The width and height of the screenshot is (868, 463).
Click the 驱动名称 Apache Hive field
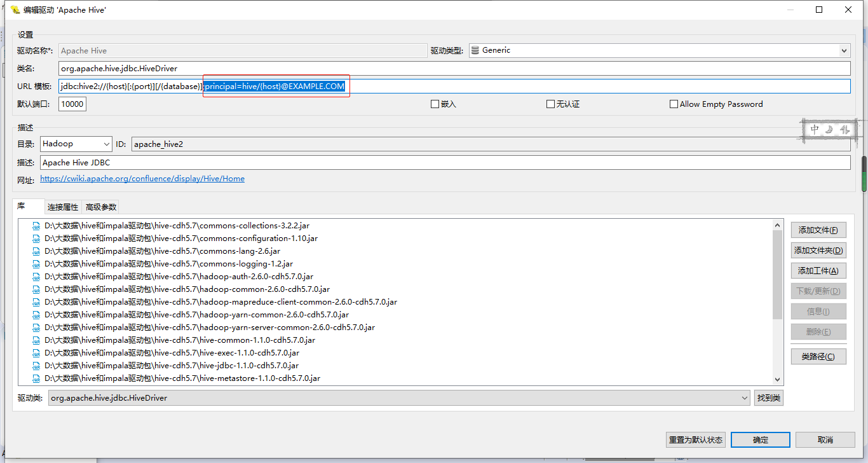[x=243, y=50]
